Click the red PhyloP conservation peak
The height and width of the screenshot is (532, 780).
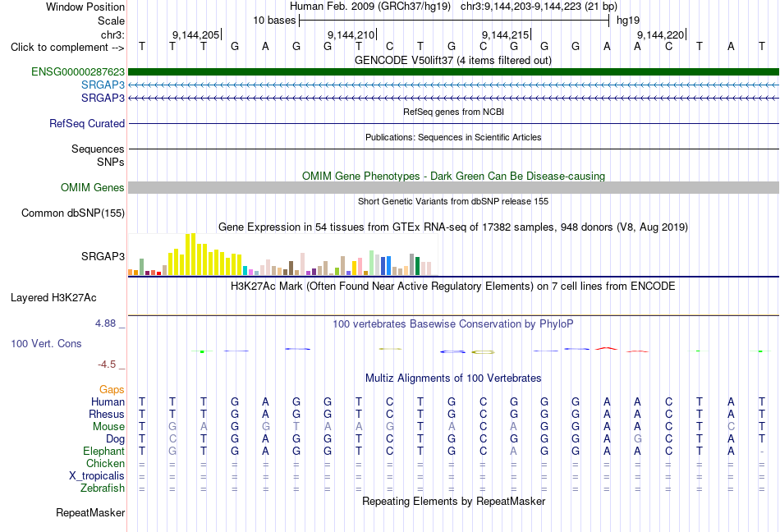click(x=606, y=349)
